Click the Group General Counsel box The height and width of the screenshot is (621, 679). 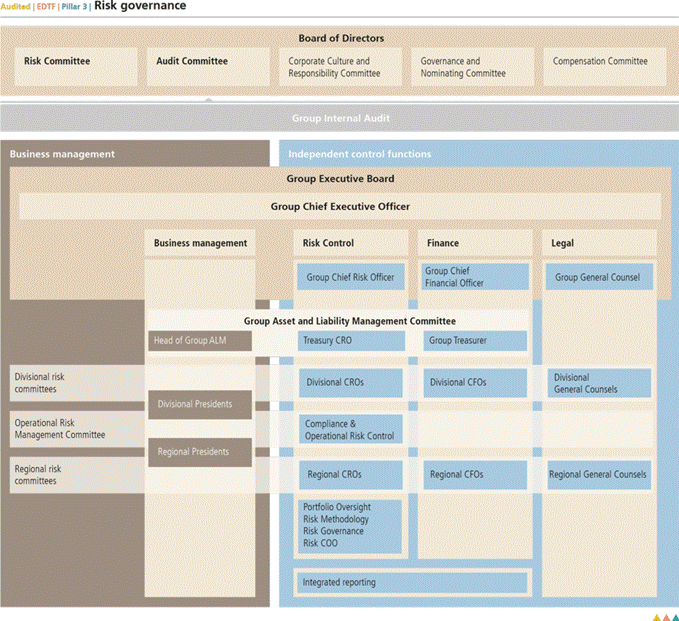coord(598,277)
